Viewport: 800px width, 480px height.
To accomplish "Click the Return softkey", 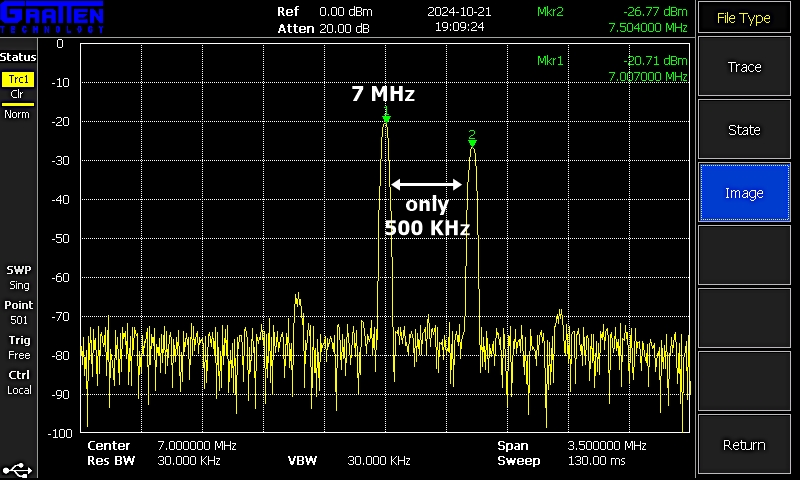I will pos(744,445).
